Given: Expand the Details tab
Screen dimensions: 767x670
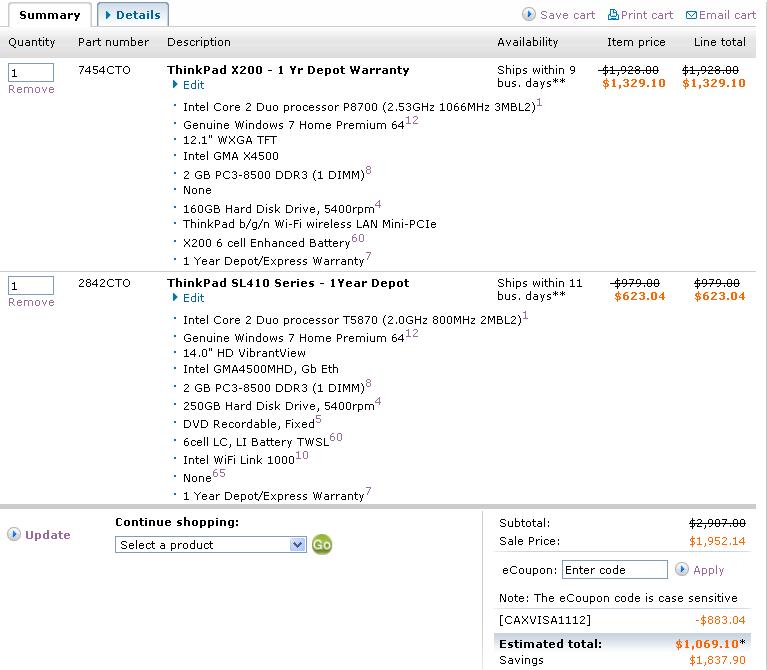Looking at the screenshot, I should pyautogui.click(x=133, y=15).
